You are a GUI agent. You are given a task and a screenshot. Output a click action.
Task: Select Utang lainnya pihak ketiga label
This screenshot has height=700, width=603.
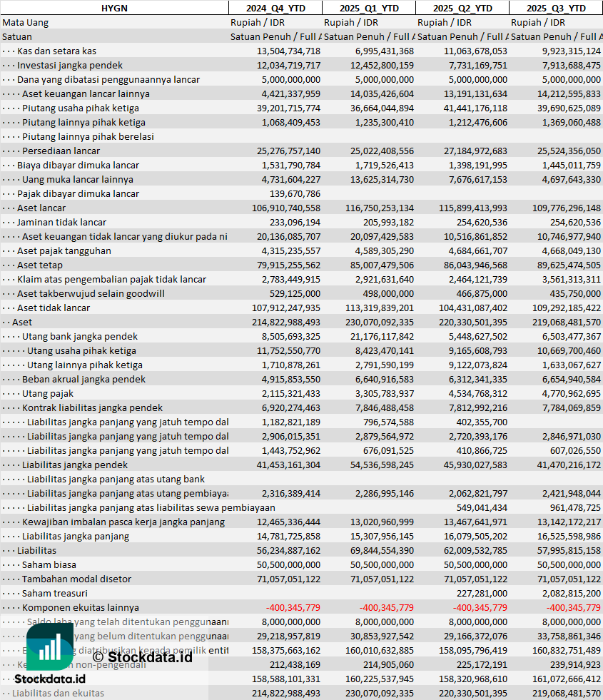[85, 365]
